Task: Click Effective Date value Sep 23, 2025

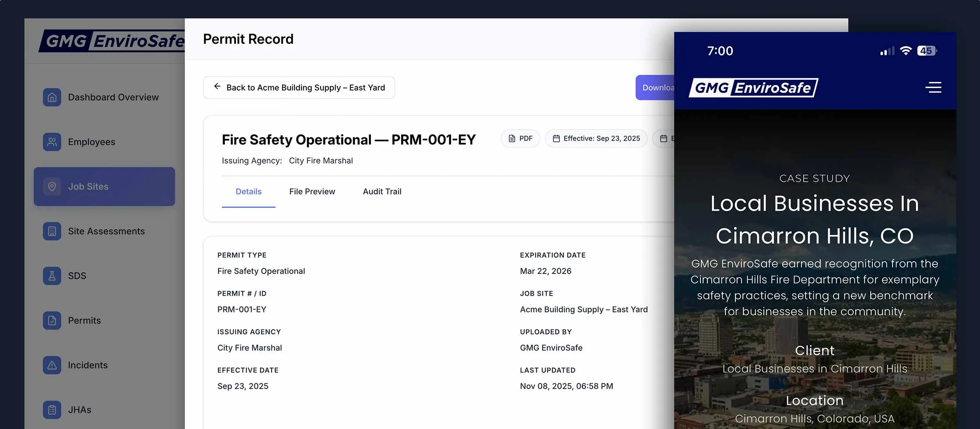Action: pos(243,386)
